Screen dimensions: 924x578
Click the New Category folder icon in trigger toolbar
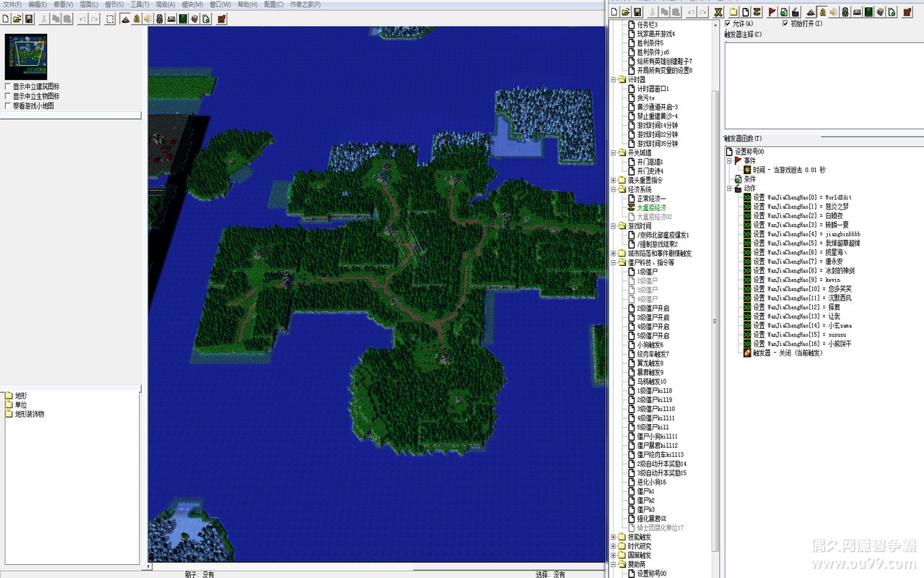(733, 12)
